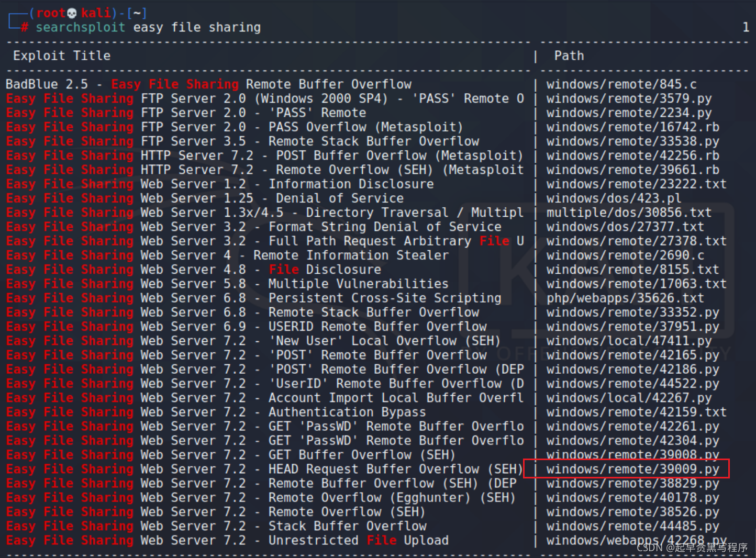756x558 pixels.
Task: Click Web Server 7.2 Account Import Local Buffer title
Action: tap(264, 398)
